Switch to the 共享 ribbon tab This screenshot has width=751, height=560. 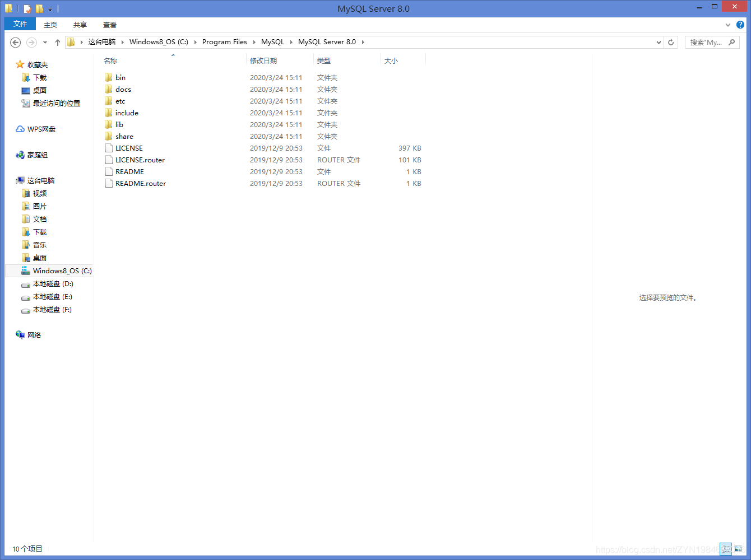click(x=80, y=25)
